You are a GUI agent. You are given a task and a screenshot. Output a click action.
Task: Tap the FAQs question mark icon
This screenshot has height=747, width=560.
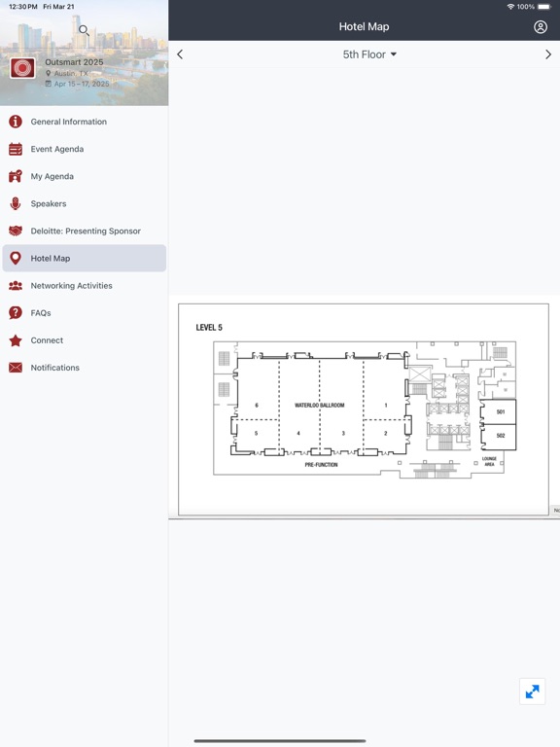pyautogui.click(x=16, y=313)
